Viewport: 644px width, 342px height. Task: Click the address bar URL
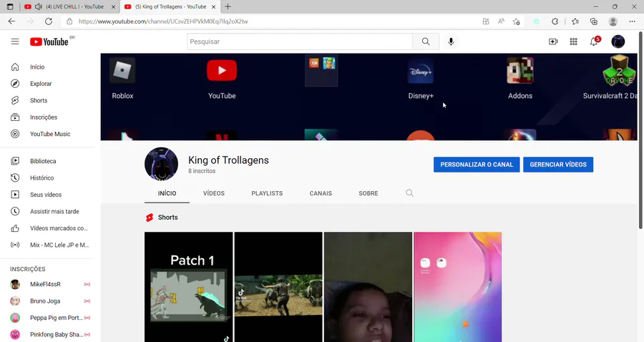[163, 21]
